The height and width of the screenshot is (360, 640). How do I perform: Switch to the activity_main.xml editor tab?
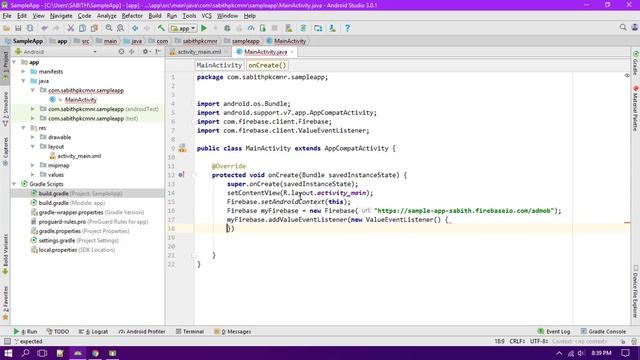(x=199, y=52)
